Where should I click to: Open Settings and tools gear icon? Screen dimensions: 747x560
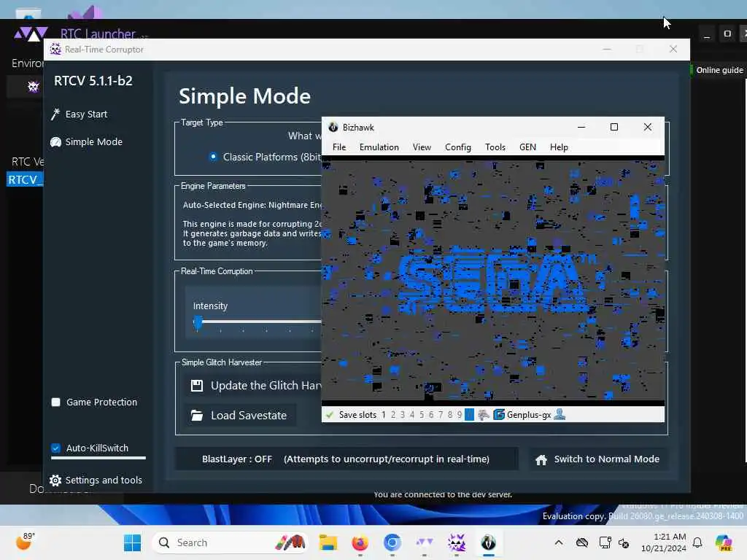55,480
